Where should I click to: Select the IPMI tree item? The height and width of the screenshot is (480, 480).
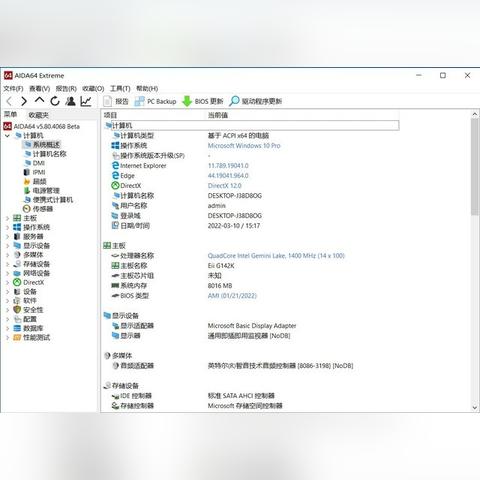tap(34, 172)
